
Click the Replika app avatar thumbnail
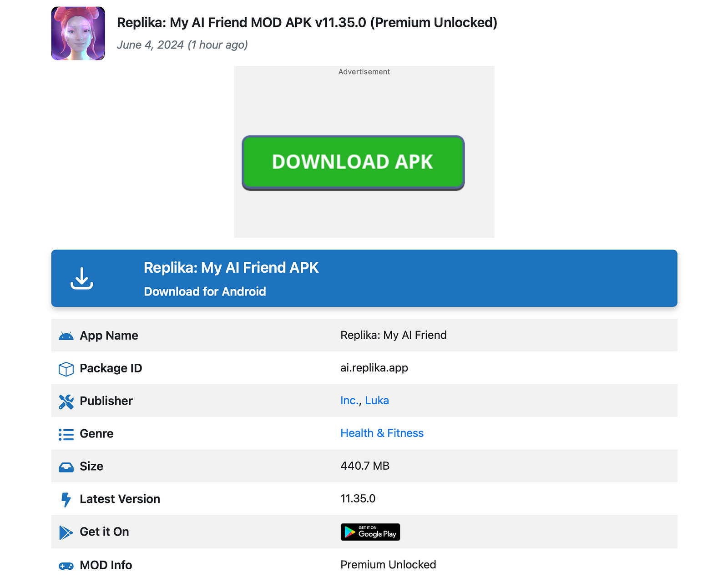coord(78,33)
